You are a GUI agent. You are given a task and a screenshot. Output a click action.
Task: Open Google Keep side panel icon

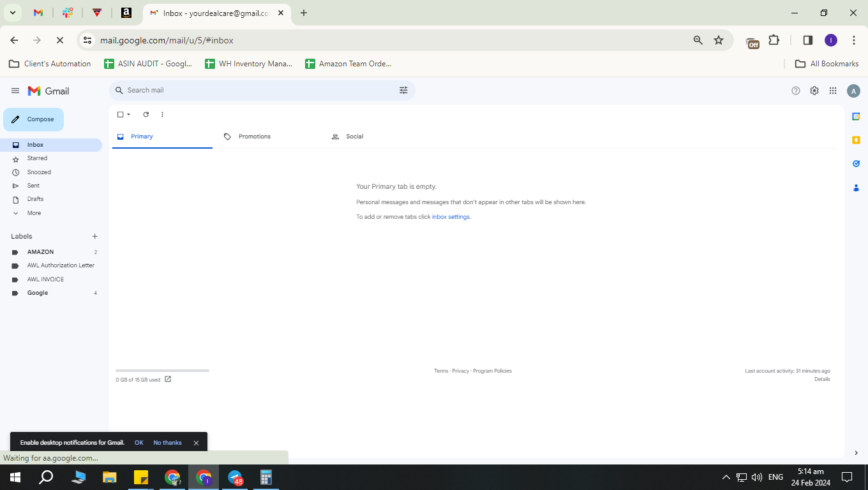856,140
